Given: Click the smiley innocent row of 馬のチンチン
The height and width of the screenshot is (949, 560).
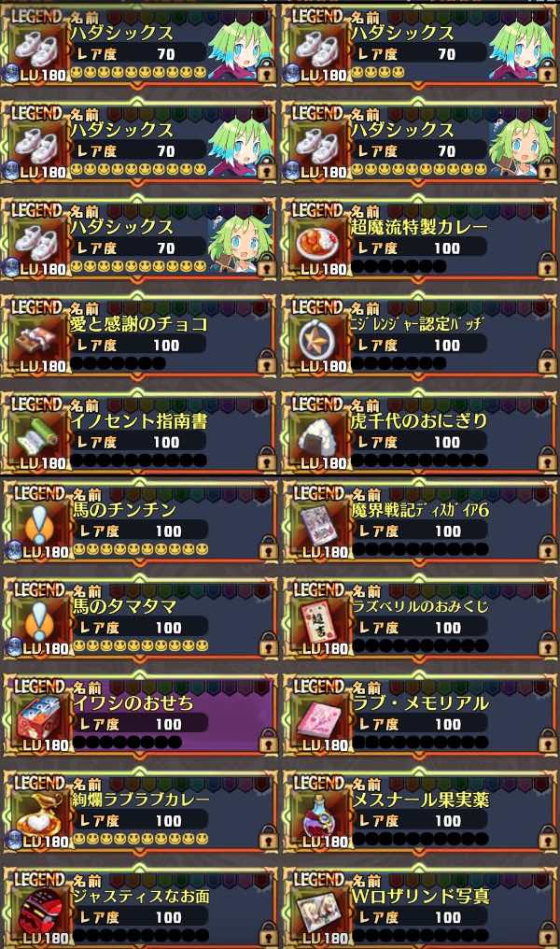Looking at the screenshot, I should tap(141, 550).
